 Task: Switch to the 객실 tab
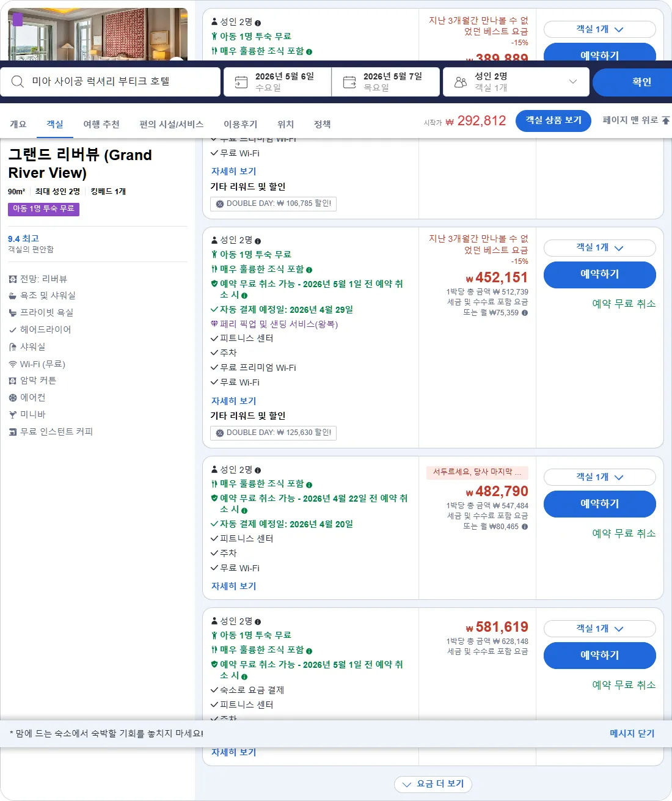(x=55, y=124)
